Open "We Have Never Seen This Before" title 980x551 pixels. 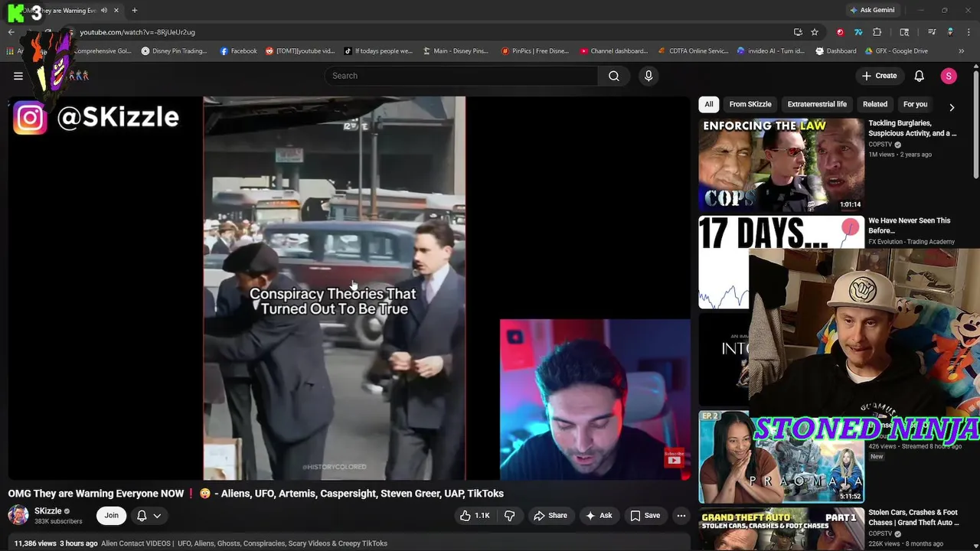910,225
